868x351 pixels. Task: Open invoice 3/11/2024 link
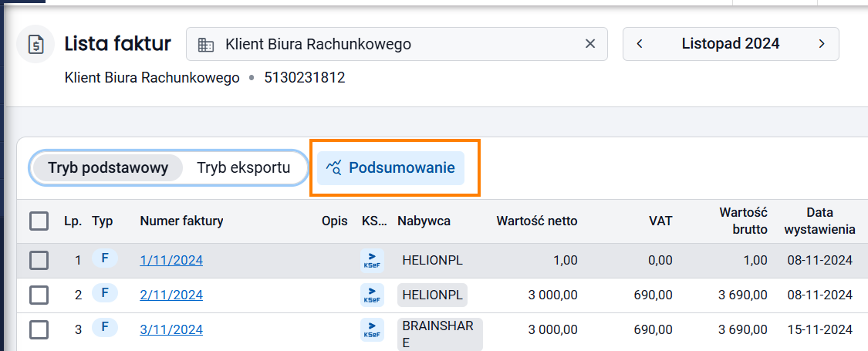click(x=171, y=330)
